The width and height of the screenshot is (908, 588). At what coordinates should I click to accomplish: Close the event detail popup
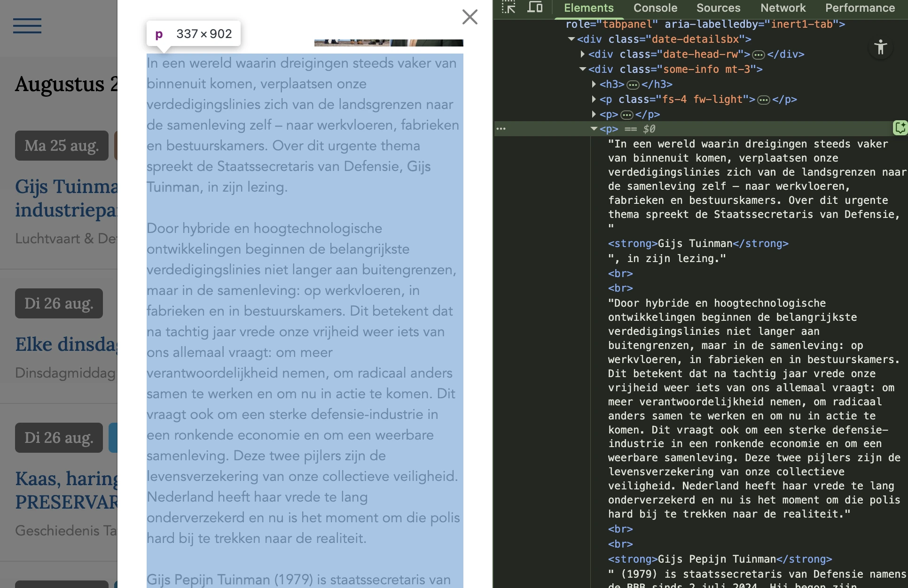click(x=470, y=17)
